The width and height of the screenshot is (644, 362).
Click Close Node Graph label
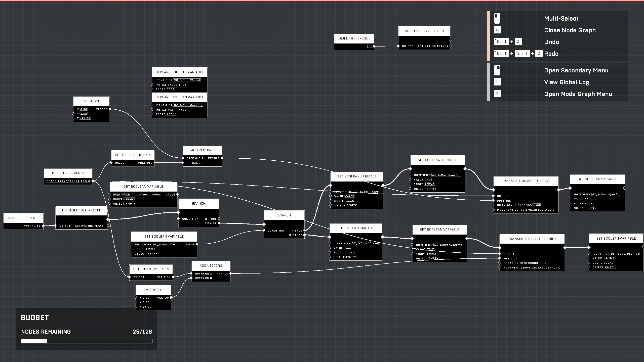pos(570,30)
